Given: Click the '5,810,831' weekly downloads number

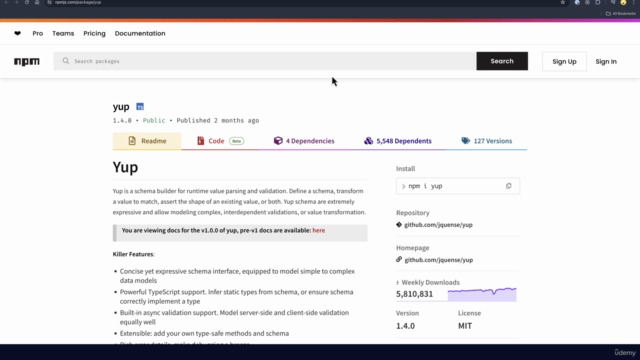Looking at the screenshot, I should (414, 294).
